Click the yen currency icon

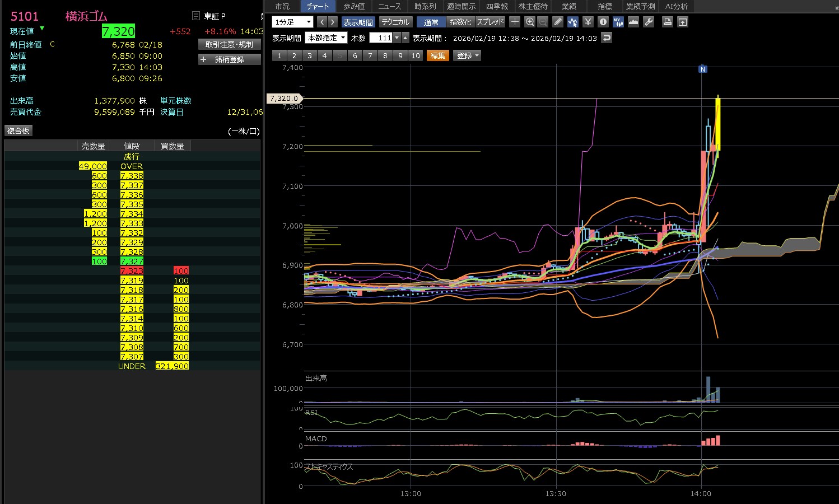click(588, 22)
